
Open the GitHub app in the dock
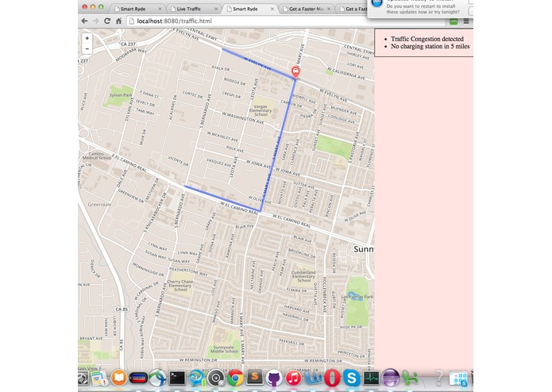(274, 378)
